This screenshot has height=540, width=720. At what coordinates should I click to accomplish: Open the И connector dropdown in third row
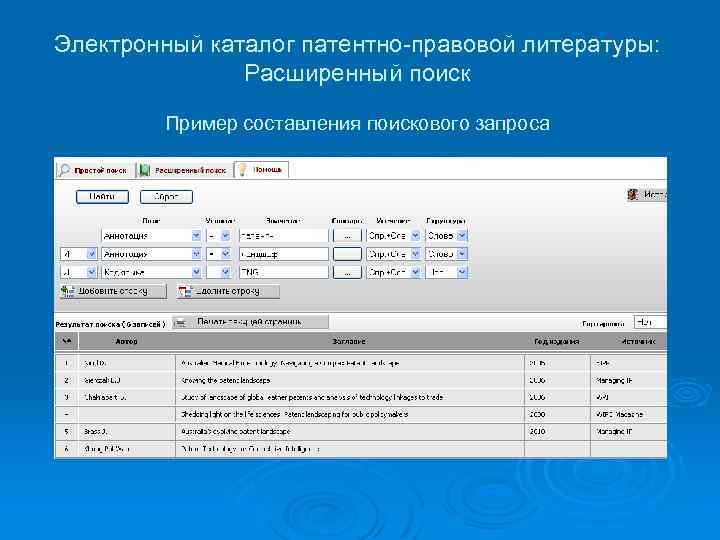[x=79, y=272]
